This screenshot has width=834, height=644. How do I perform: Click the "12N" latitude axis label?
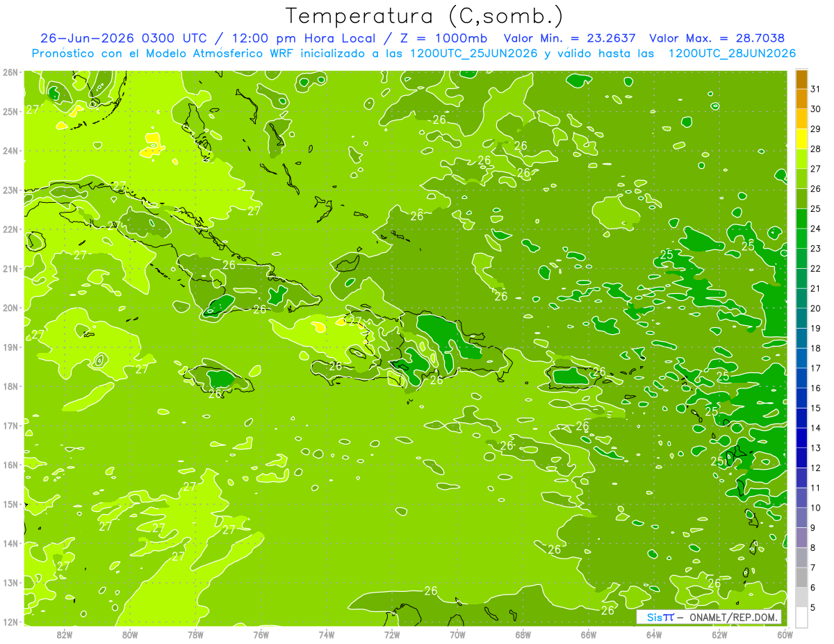tap(10, 622)
